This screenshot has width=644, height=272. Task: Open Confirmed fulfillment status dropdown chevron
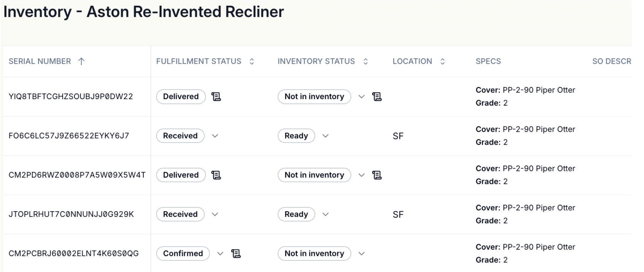click(220, 254)
